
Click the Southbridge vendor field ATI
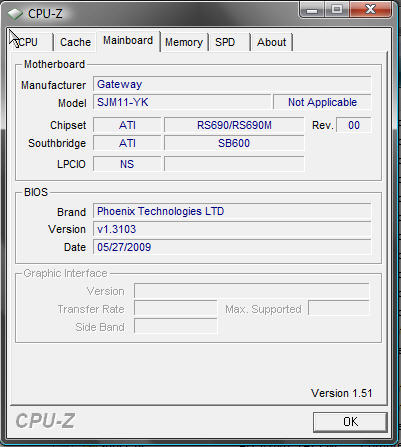(127, 143)
